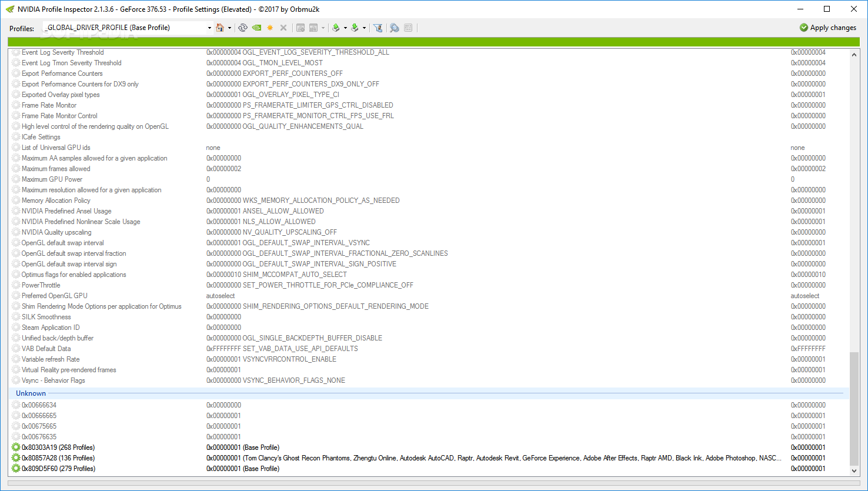
Task: Select the List of Universal GPU ids row
Action: [429, 148]
